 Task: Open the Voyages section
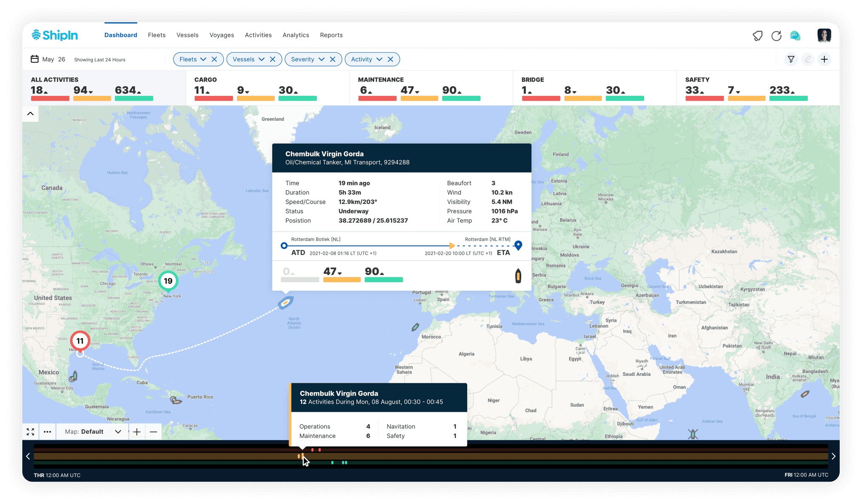(222, 35)
